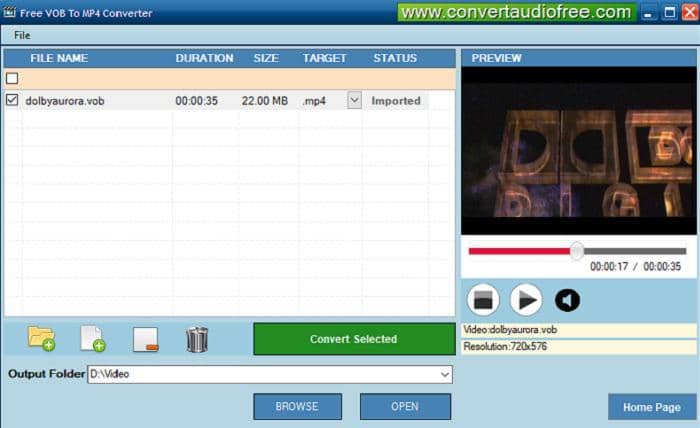
Task: Click the Resolution:720x576 info line
Action: [x=579, y=347]
